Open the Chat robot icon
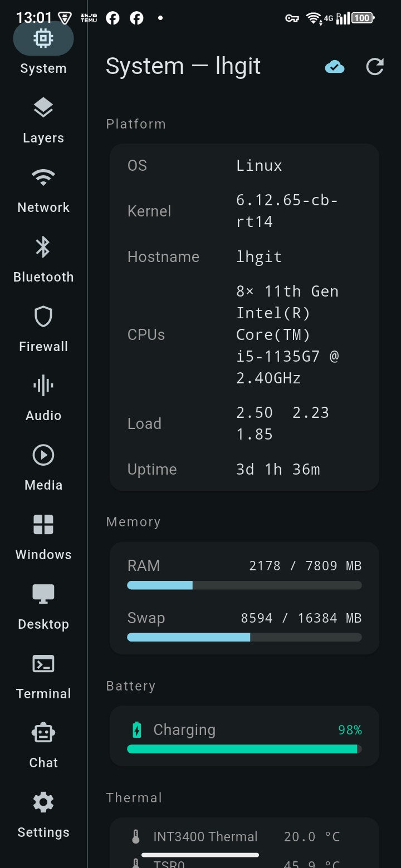This screenshot has width=401, height=868. point(43,733)
